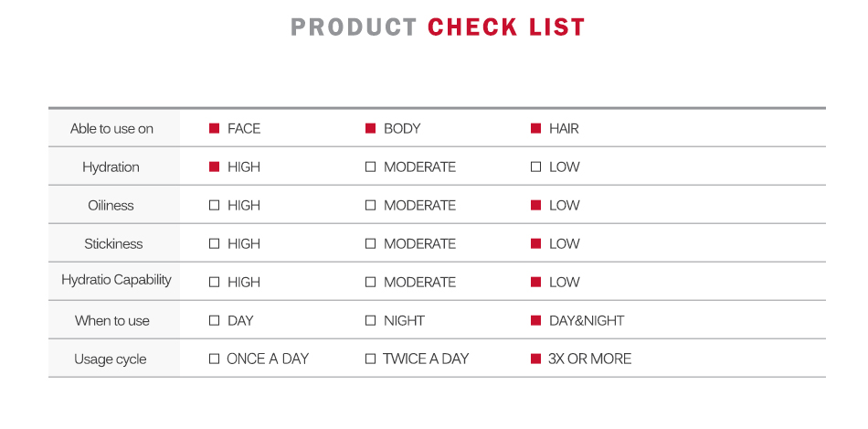This screenshot has height=429, width=868.
Task: Toggle the BODY checkbox
Action: (371, 129)
